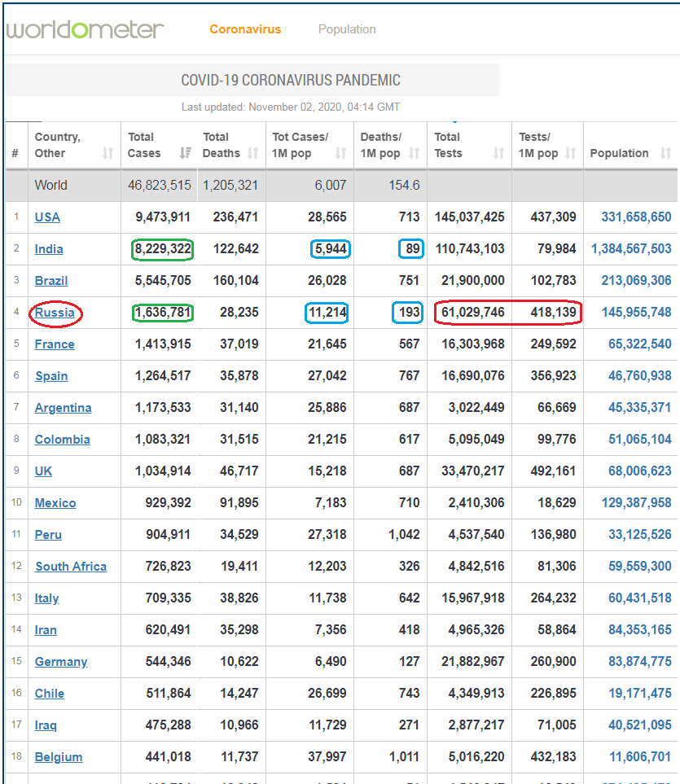The height and width of the screenshot is (784, 680).
Task: Open the Coronavirus menu item
Action: click(245, 29)
